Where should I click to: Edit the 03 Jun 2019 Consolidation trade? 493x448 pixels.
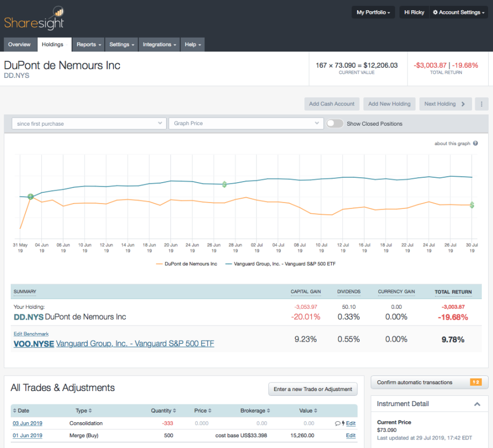(x=351, y=423)
